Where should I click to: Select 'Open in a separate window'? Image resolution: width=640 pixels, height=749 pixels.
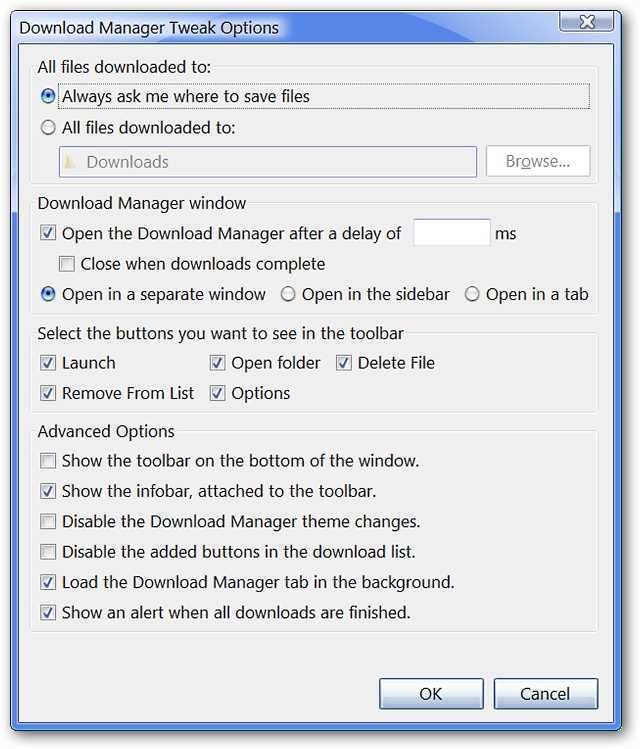(48, 294)
